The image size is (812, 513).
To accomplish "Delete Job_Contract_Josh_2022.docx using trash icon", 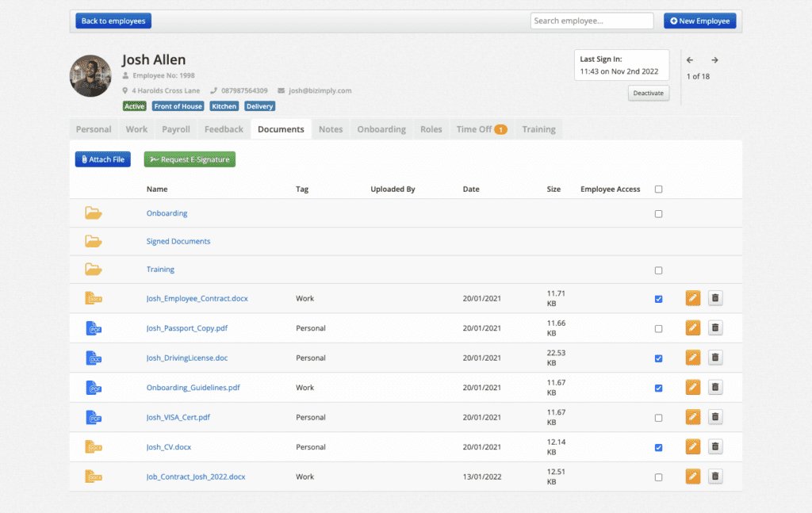I will point(715,477).
